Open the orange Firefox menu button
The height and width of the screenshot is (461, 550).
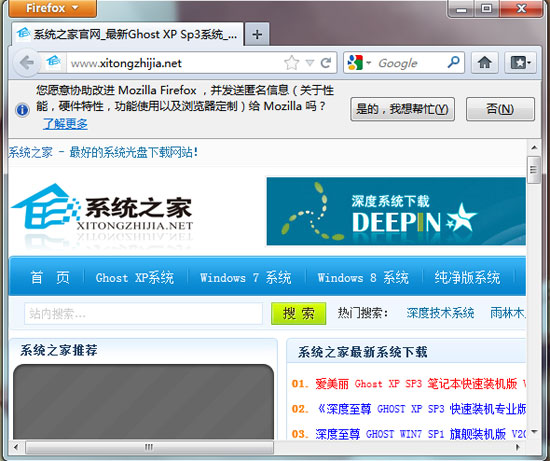pyautogui.click(x=52, y=8)
